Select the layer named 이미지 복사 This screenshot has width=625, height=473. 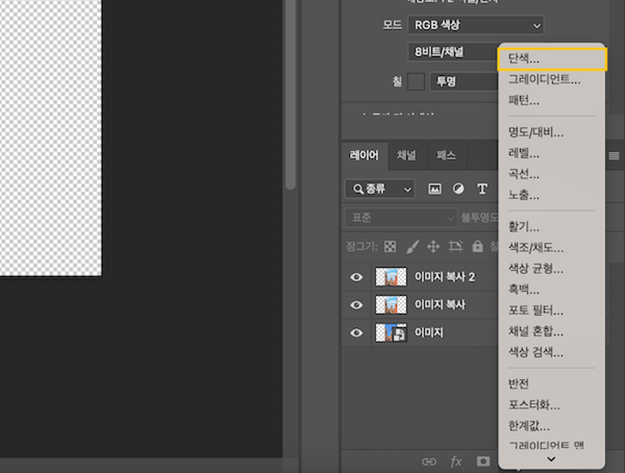pos(440,305)
